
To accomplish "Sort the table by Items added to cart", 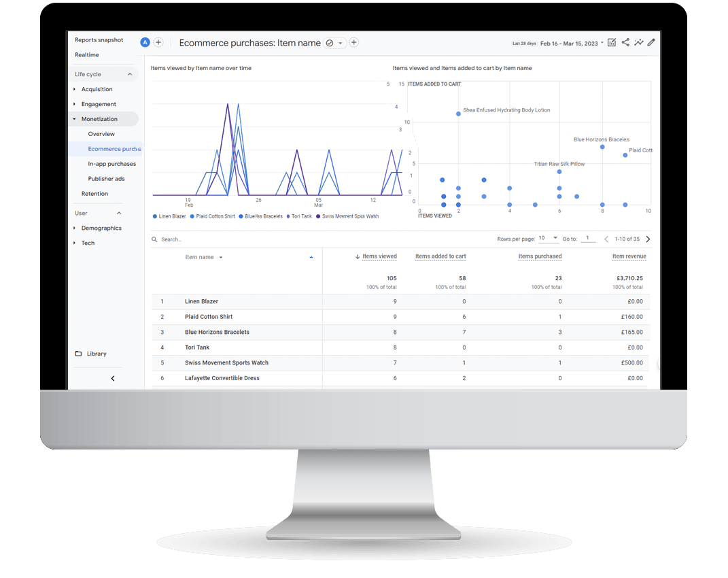I will point(440,256).
